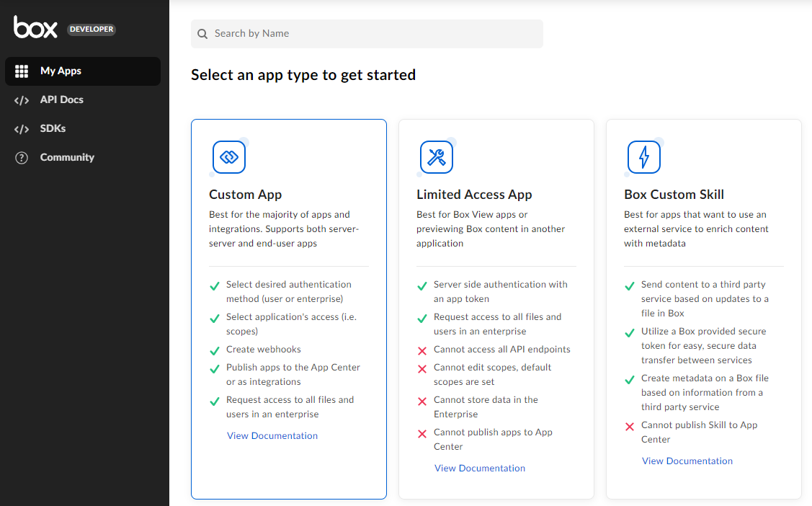Click the search magnifier icon

coord(202,34)
